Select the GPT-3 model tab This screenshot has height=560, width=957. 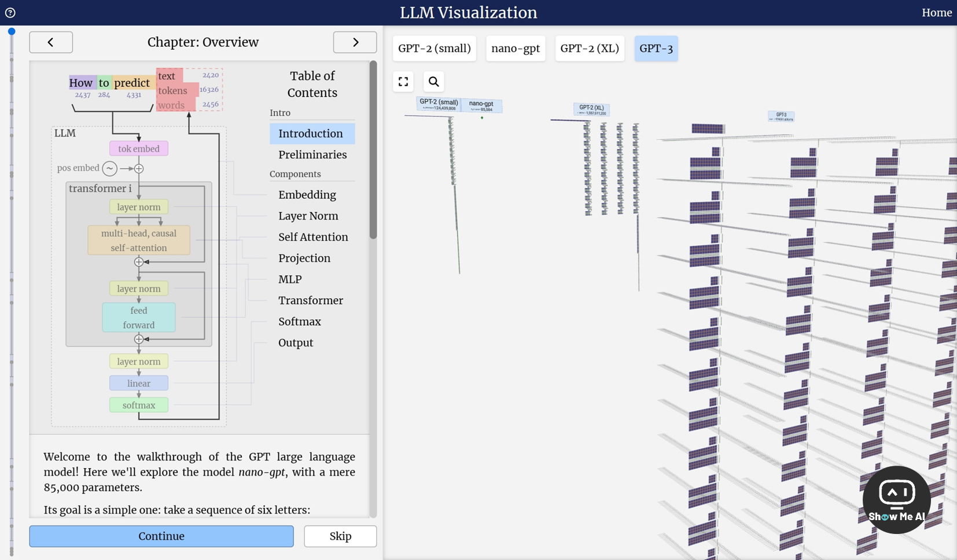click(656, 49)
